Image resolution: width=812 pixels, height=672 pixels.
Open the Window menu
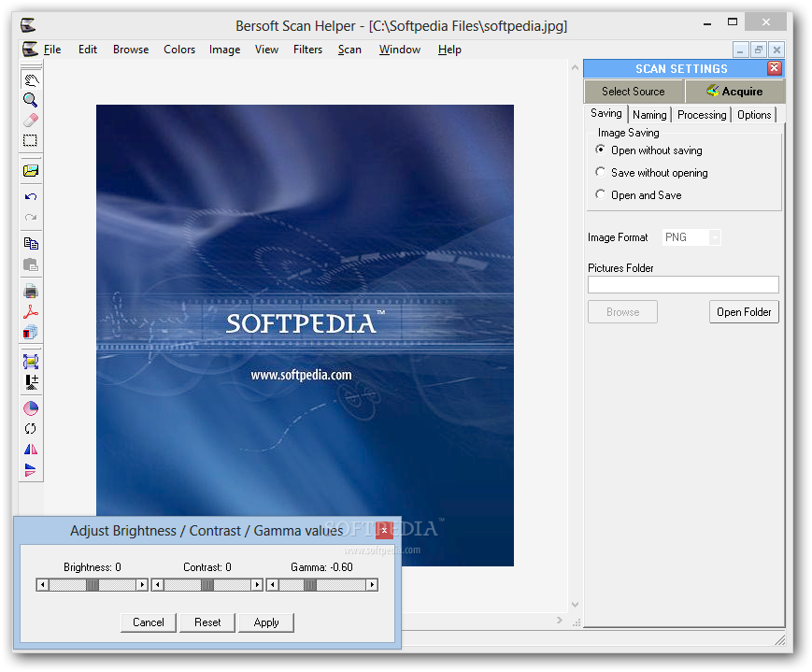[x=399, y=50]
